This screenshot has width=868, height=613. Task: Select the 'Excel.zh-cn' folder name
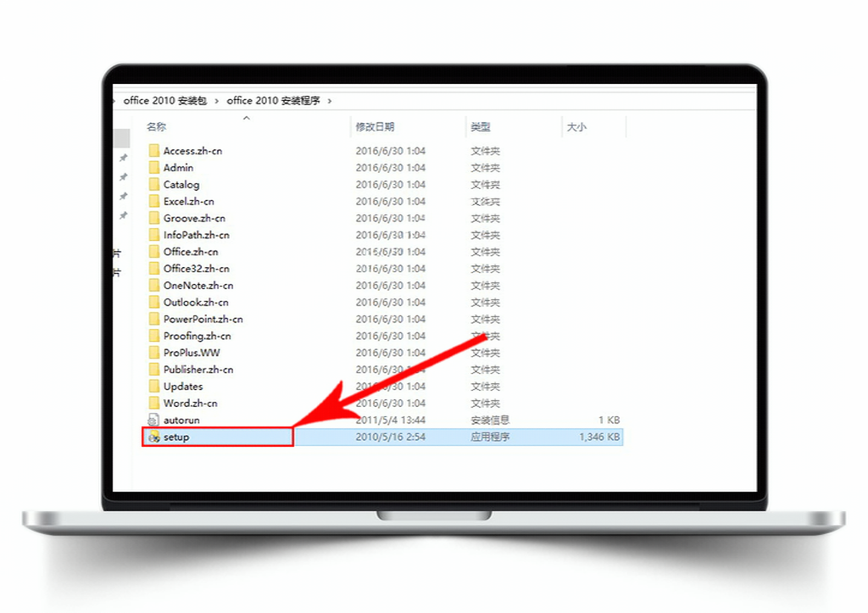coord(189,201)
